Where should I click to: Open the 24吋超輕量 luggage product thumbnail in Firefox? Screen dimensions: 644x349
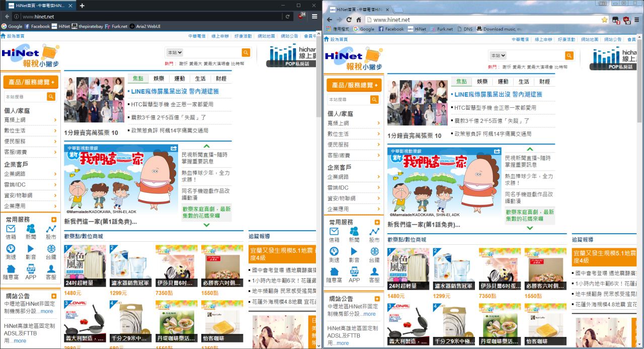click(85, 265)
